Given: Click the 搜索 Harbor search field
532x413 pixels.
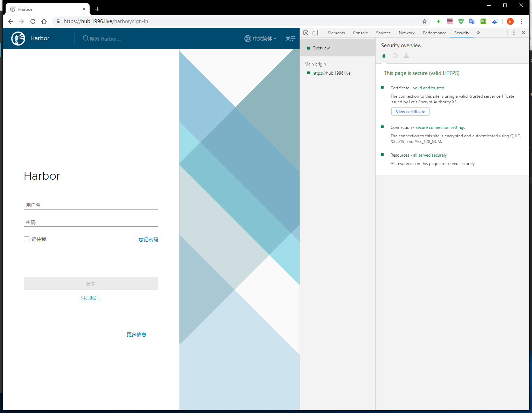Looking at the screenshot, I should tap(105, 39).
